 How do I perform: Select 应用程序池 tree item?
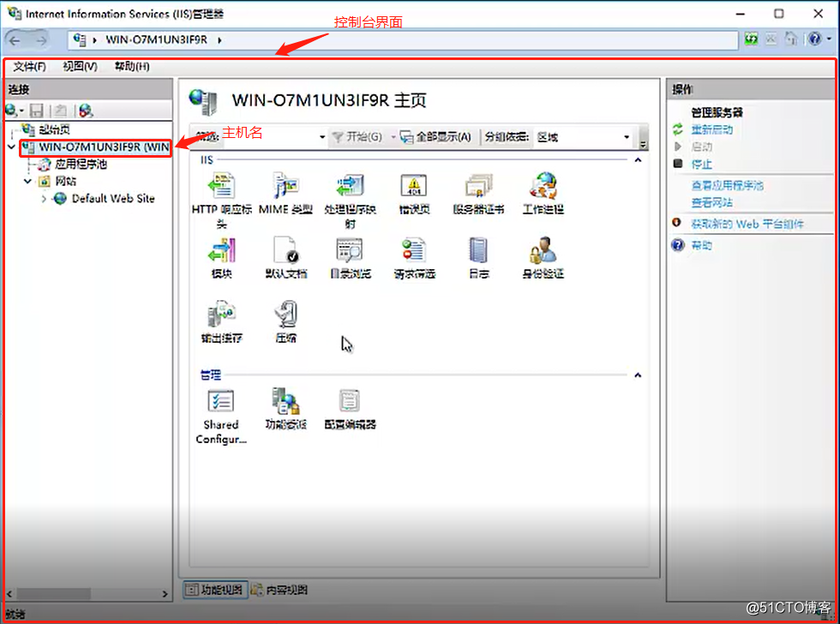pyautogui.click(x=81, y=164)
